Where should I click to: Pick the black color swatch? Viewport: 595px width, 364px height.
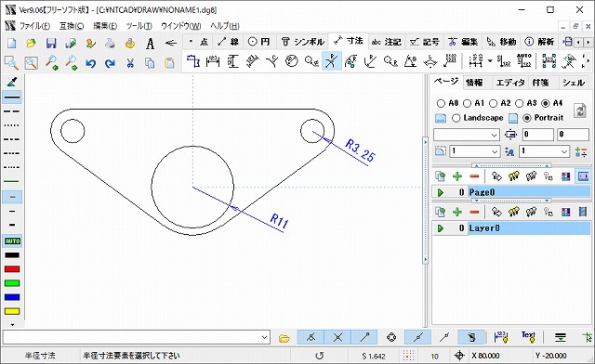pyautogui.click(x=12, y=254)
